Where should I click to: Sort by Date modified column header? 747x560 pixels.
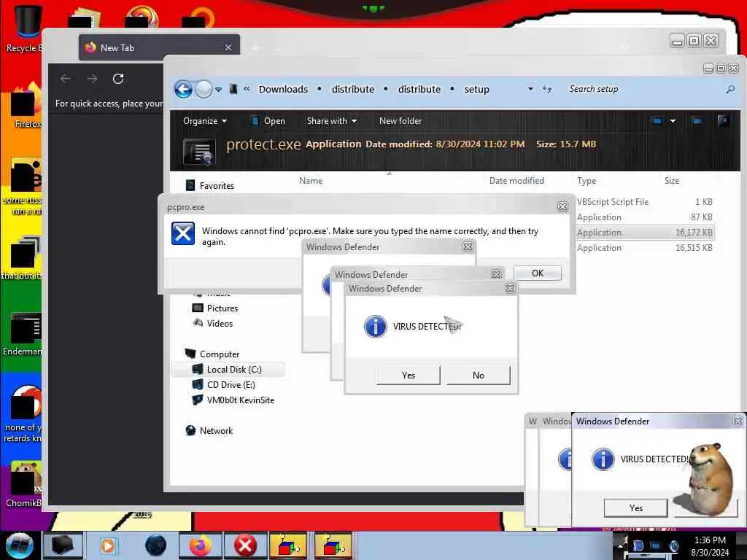pos(516,181)
